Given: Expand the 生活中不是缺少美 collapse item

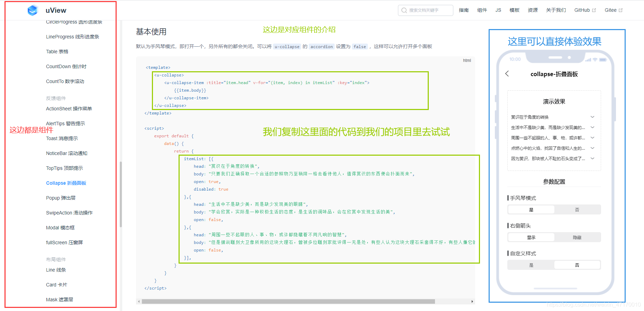Looking at the screenshot, I should tap(553, 127).
